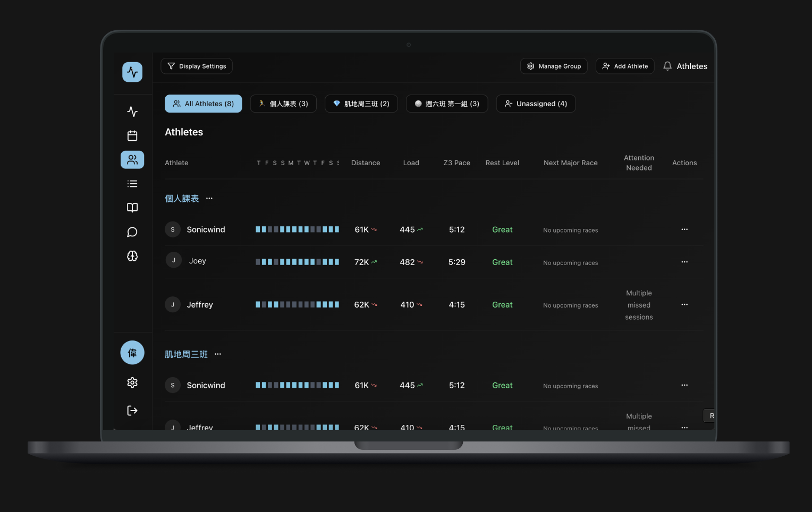Switch to the 週六班 第一組 group tab
Viewport: 812px width, 512px height.
pos(446,104)
